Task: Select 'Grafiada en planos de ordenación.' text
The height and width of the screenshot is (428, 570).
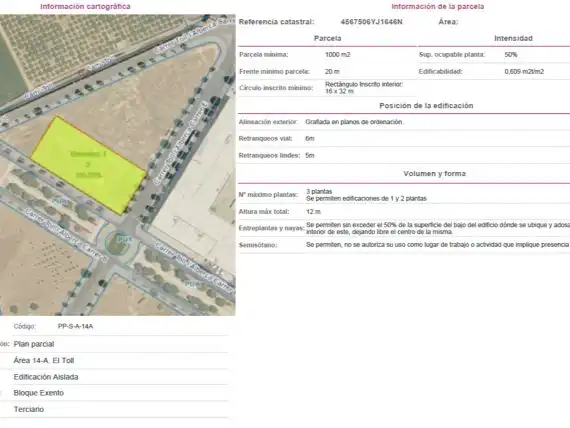Action: [354, 122]
